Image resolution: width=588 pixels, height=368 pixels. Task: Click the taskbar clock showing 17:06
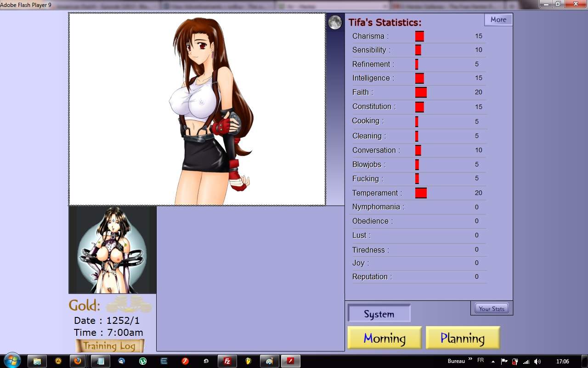click(563, 362)
